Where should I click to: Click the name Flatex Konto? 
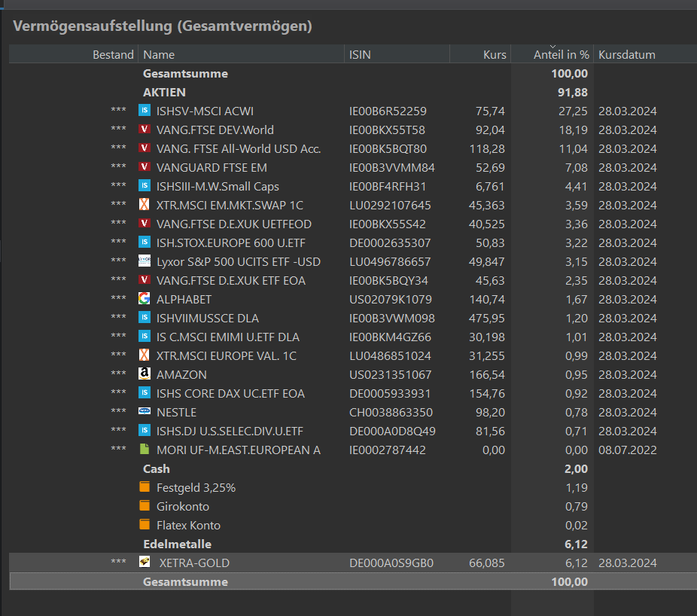pos(188,526)
